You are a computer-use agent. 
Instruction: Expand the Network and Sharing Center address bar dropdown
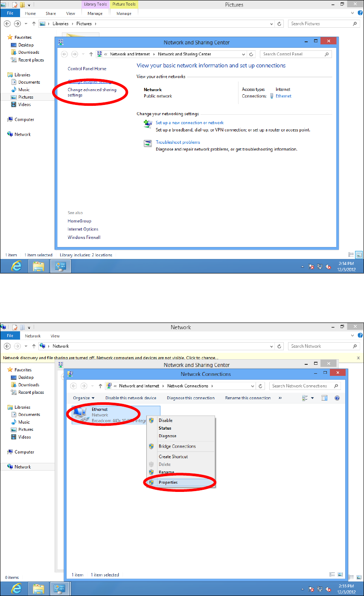point(244,54)
